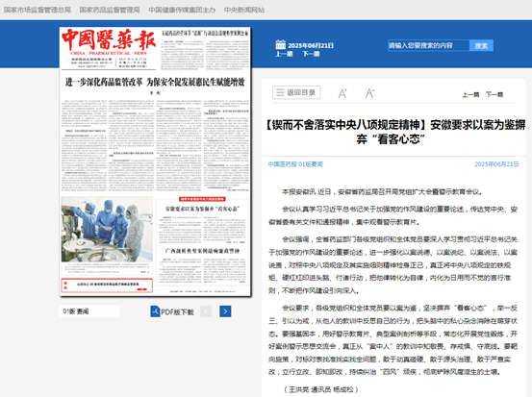532x397 pixels.
Task: Go to next page with right arrow button
Action: pyautogui.click(x=225, y=311)
